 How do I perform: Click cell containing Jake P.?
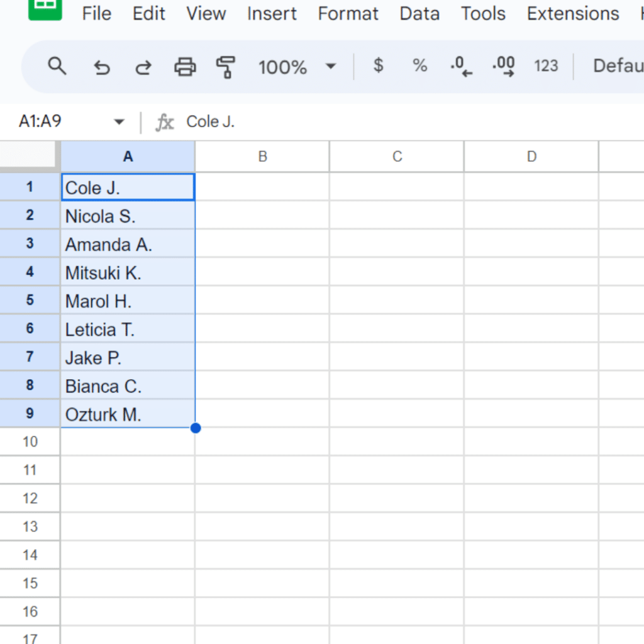coord(128,357)
